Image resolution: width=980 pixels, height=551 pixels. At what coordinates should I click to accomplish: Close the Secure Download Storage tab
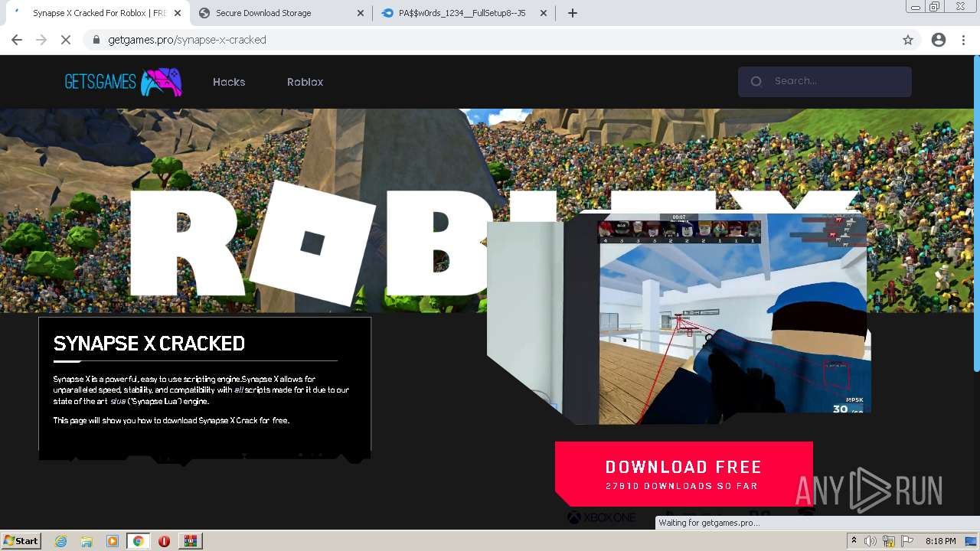(360, 13)
